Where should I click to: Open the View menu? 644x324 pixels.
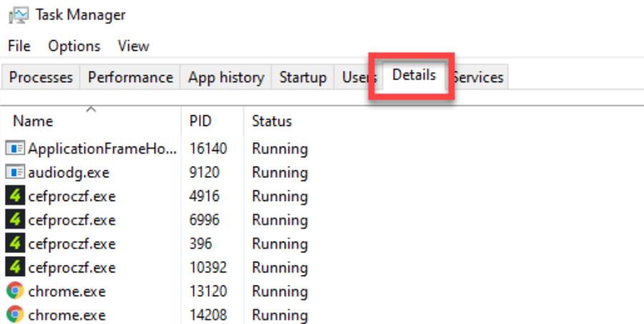pos(133,46)
